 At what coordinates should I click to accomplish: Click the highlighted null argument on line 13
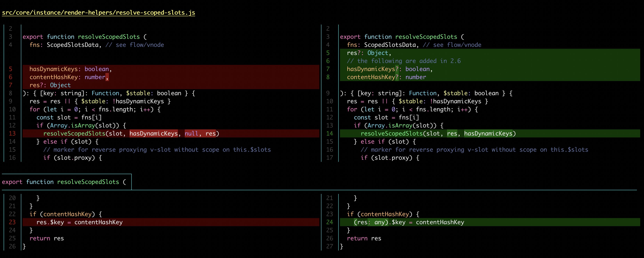pos(191,133)
